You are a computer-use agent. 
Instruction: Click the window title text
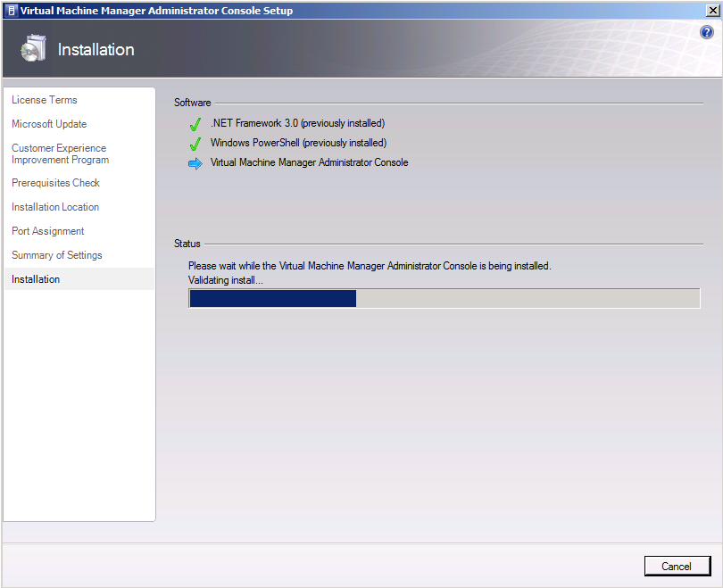[x=156, y=11]
